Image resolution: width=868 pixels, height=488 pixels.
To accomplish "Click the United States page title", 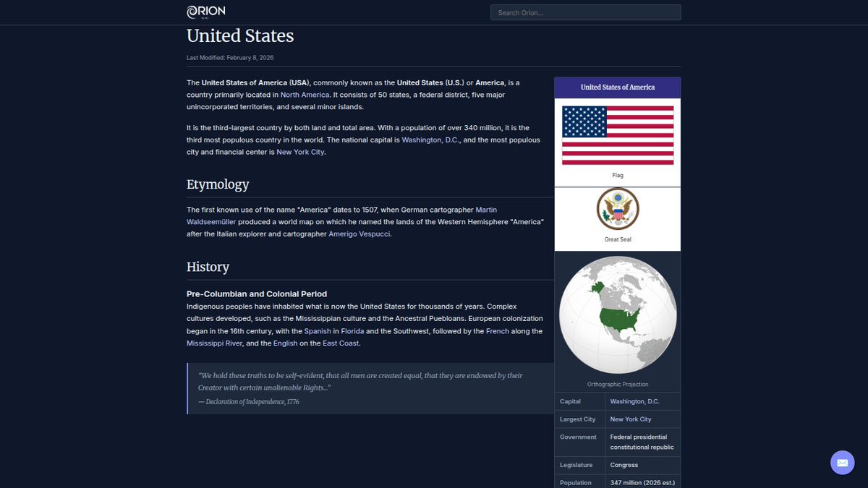I will (x=240, y=35).
